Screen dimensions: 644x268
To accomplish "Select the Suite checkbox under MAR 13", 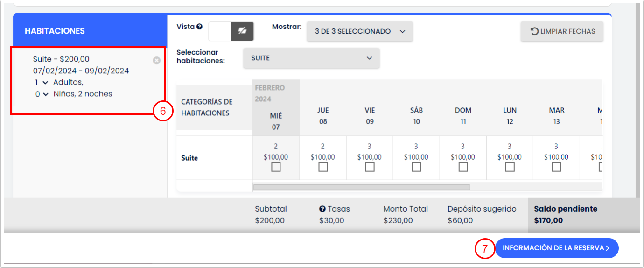I will 556,167.
